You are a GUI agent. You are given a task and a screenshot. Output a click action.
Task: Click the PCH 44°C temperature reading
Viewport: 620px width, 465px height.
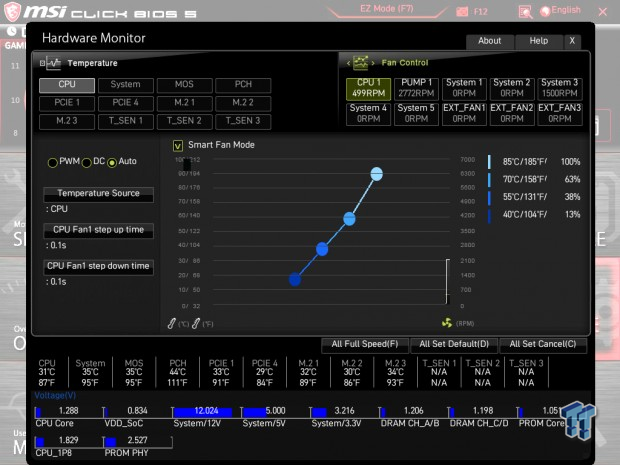click(x=178, y=372)
